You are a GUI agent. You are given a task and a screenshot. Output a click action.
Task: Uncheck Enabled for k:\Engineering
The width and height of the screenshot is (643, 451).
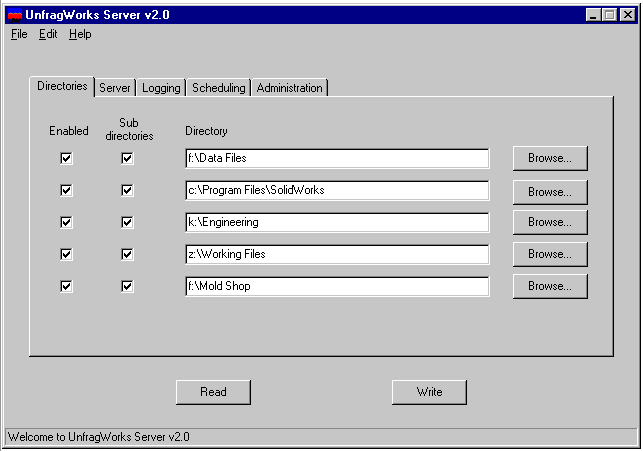tap(66, 222)
